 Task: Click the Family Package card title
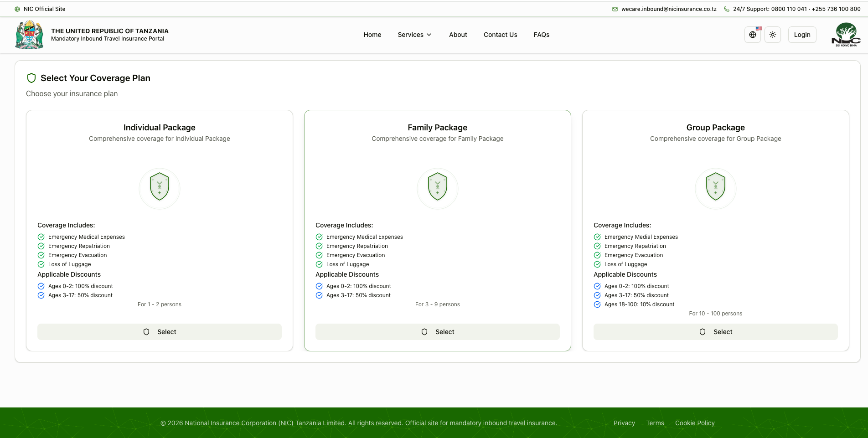tap(438, 128)
